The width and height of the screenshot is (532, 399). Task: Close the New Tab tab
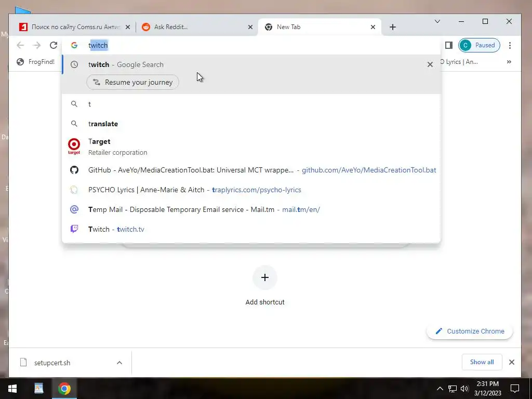click(x=373, y=27)
